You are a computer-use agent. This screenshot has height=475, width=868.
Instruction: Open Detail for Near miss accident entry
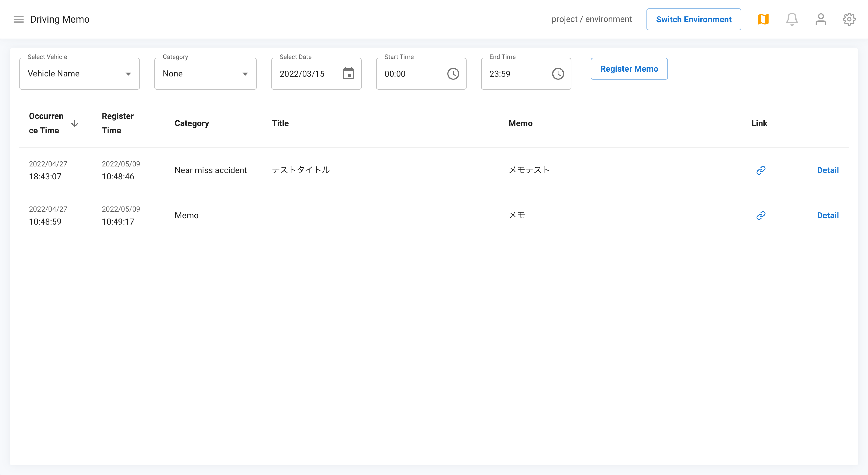[x=828, y=170]
